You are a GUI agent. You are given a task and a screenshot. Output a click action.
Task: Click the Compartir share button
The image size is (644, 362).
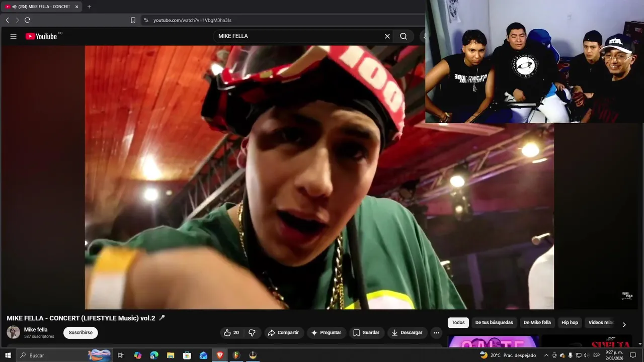[x=283, y=332]
